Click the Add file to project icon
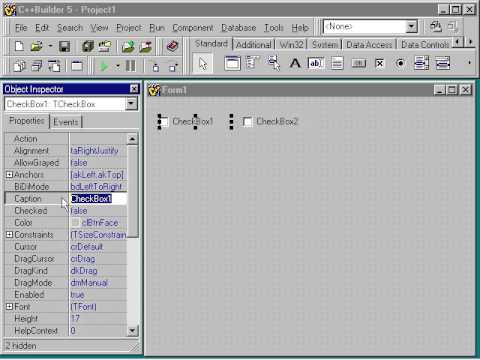The width and height of the screenshot is (480, 360). (x=128, y=46)
